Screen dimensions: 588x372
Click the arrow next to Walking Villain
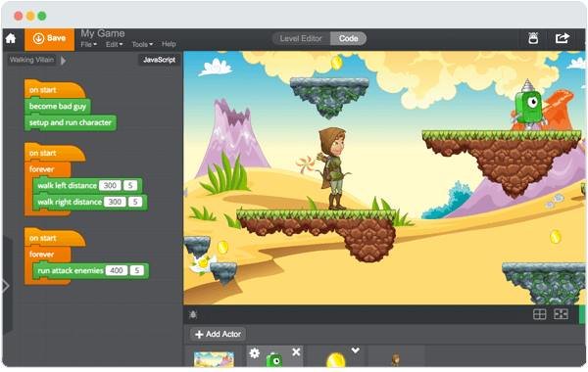64,61
